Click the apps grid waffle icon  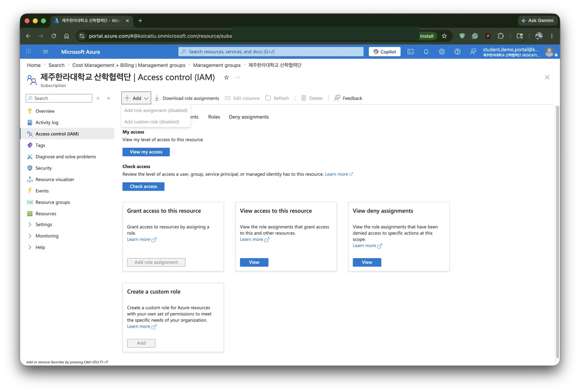point(28,52)
